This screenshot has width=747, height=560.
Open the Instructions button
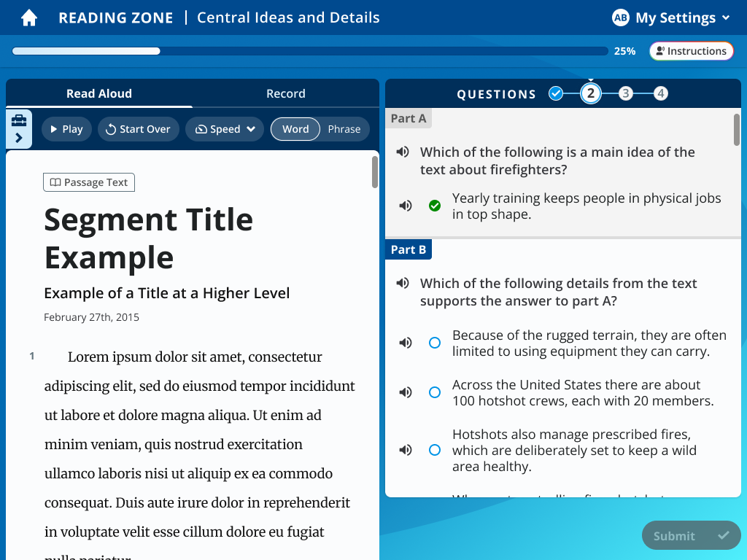(691, 51)
